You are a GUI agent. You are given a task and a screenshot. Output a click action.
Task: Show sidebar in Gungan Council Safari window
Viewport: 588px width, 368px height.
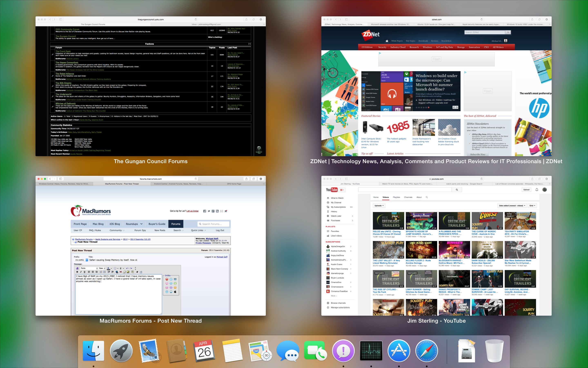(x=61, y=19)
